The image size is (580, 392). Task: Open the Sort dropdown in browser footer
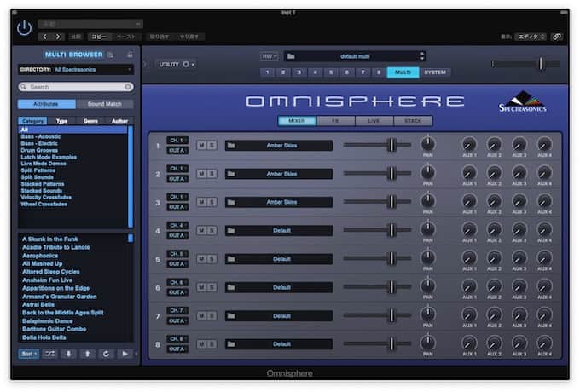click(x=28, y=354)
